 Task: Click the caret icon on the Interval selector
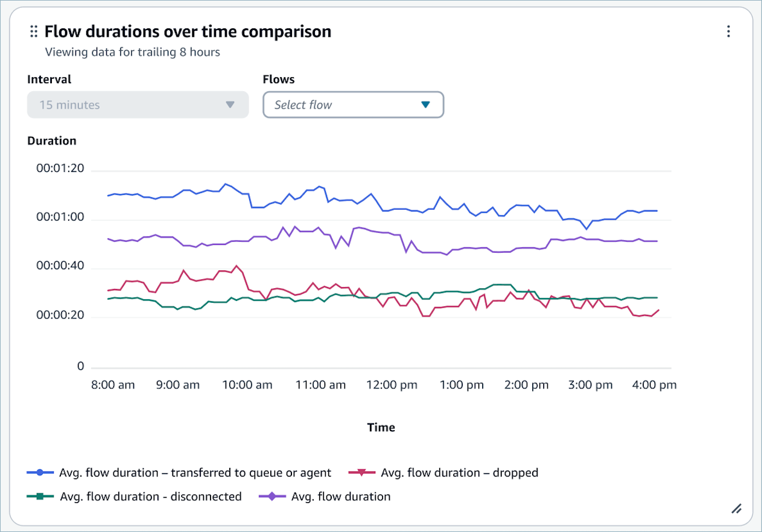click(230, 104)
